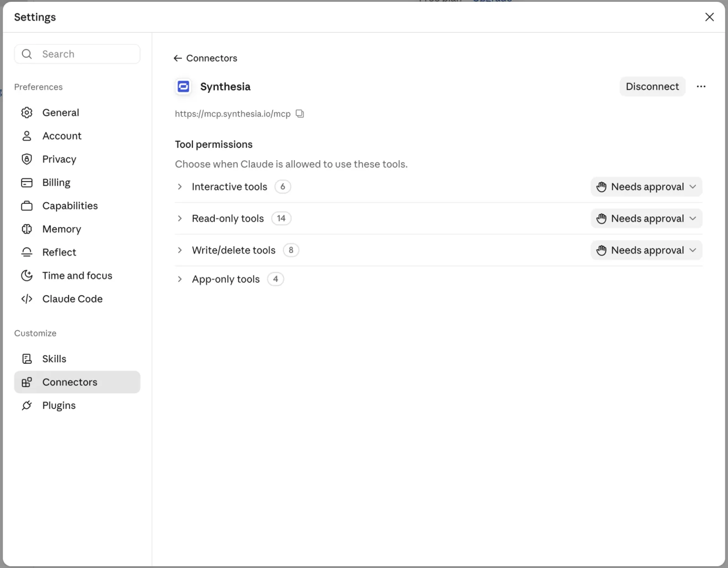Click the Write/delete tools count badge 8

[x=291, y=250]
